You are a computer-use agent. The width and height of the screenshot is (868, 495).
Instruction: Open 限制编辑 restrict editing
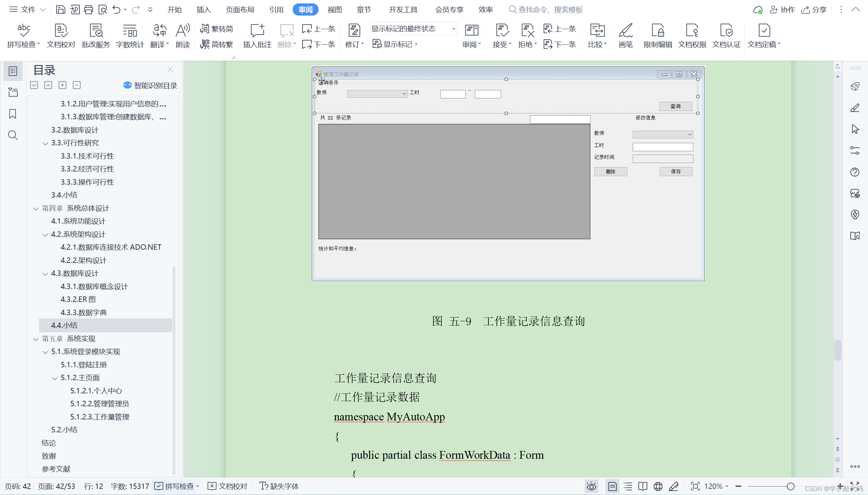coord(657,35)
